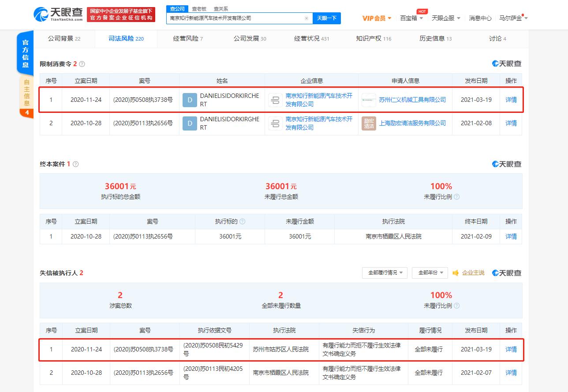568x392 pixels.
Task: Open 详情 for 限制消费令 dated 2021-03-19
Action: coord(511,100)
